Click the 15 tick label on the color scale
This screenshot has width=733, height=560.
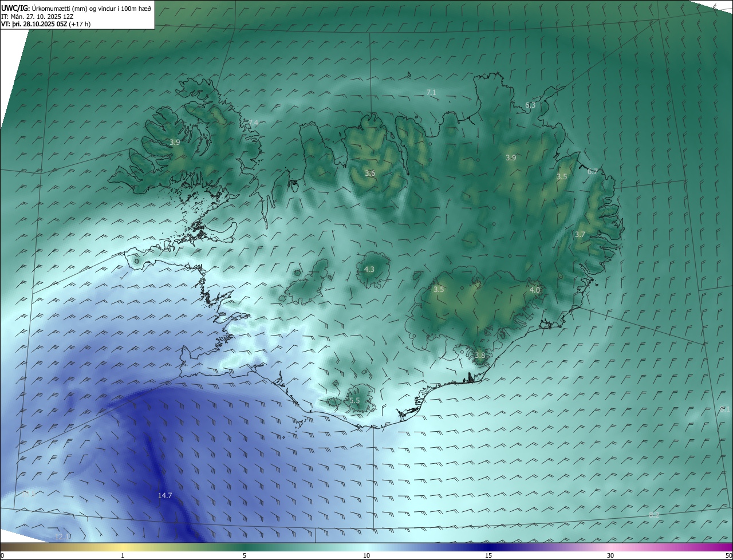pos(488,555)
